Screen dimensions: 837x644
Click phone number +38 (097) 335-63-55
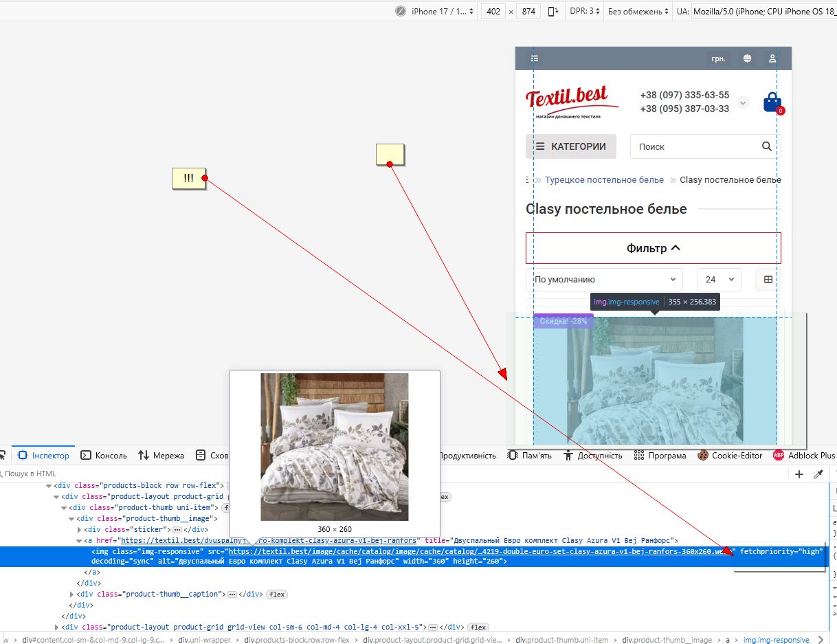tap(684, 96)
